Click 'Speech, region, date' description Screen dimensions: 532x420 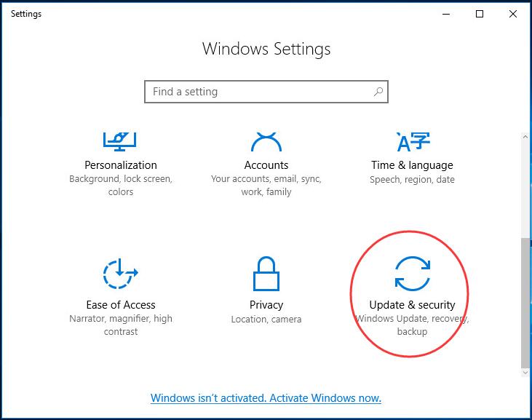(412, 180)
